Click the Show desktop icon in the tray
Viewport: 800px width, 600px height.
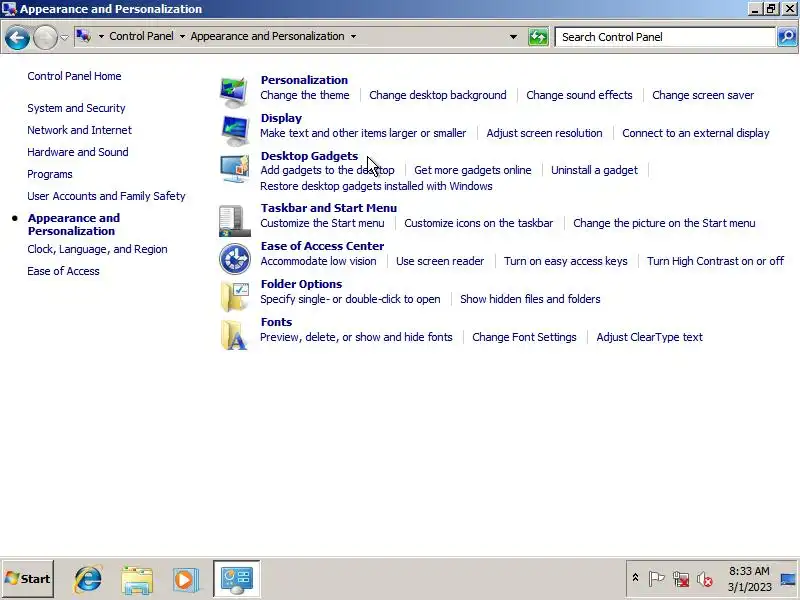[788, 579]
